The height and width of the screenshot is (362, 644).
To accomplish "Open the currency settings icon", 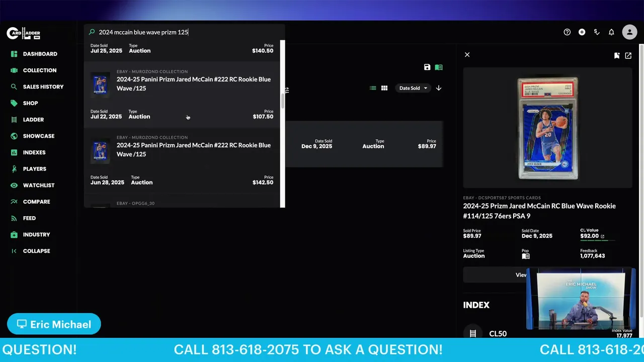I will pyautogui.click(x=597, y=32).
